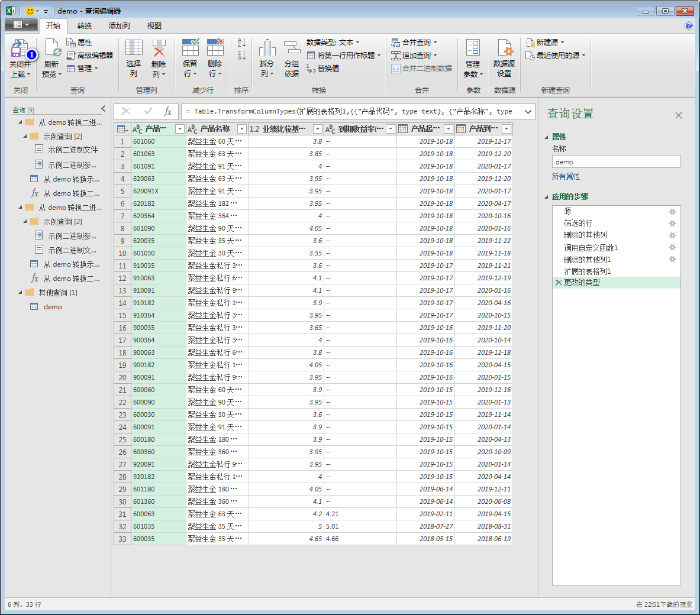Sort descending with the Z-A icon
The height and width of the screenshot is (615, 700).
click(x=241, y=56)
